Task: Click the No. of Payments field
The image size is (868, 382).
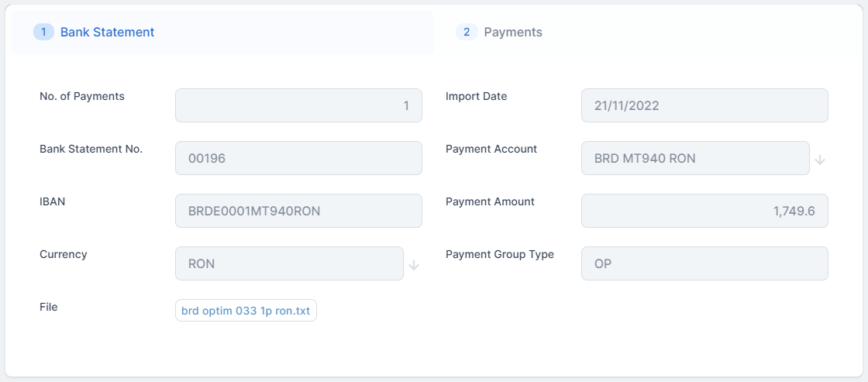Action: tap(298, 105)
